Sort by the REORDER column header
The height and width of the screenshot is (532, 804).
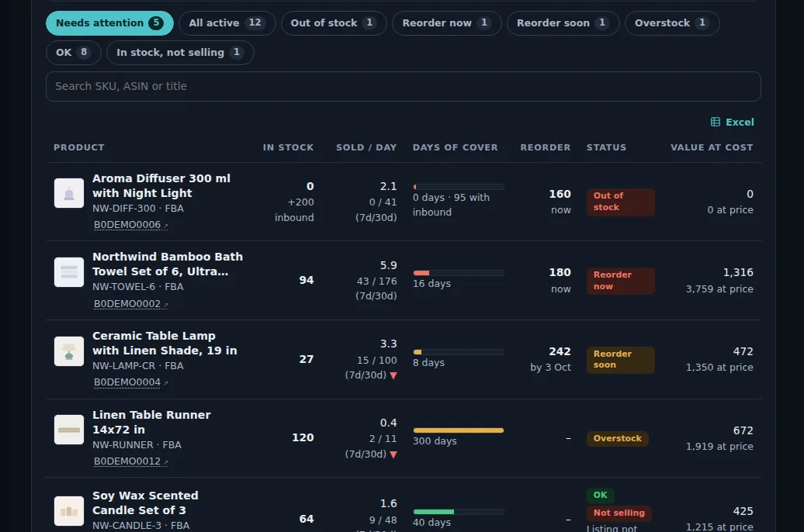(x=545, y=147)
